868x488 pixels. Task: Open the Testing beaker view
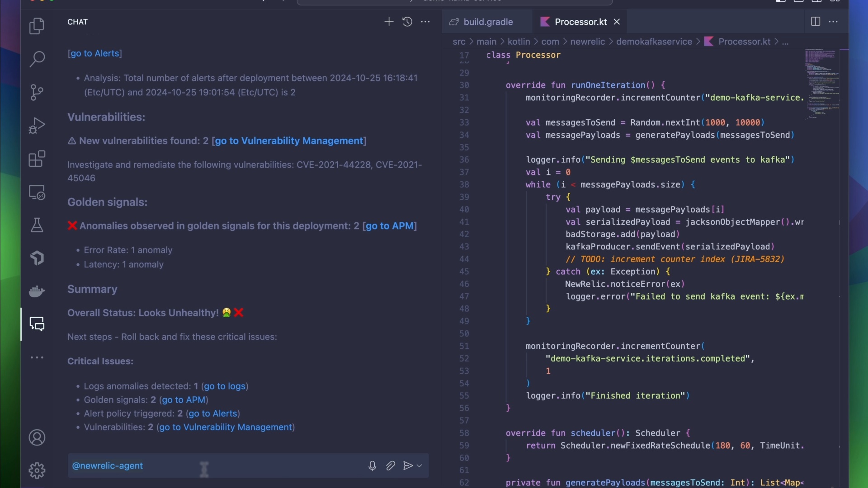pos(37,225)
